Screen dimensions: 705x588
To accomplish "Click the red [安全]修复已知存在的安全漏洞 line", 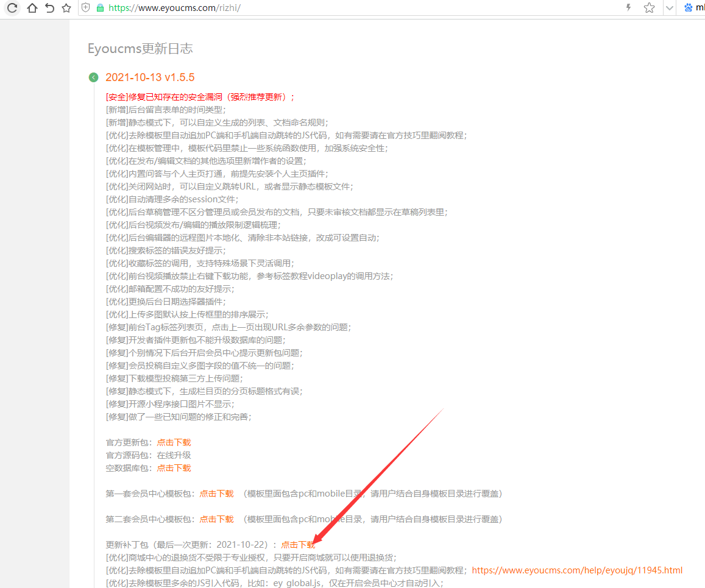I will (x=200, y=97).
